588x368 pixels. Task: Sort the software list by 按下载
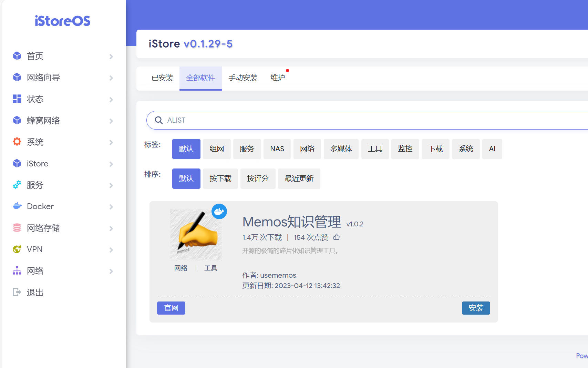click(x=220, y=178)
